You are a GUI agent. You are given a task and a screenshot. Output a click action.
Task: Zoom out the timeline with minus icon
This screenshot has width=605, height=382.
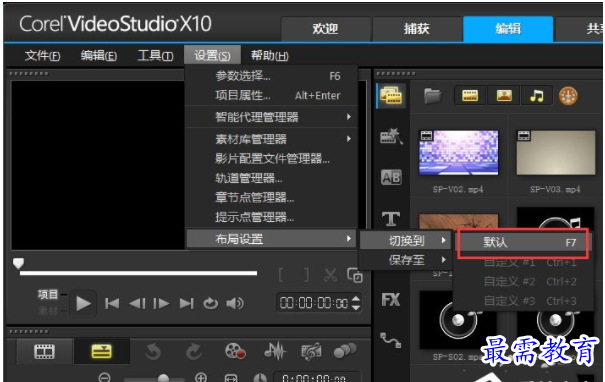tap(105, 377)
